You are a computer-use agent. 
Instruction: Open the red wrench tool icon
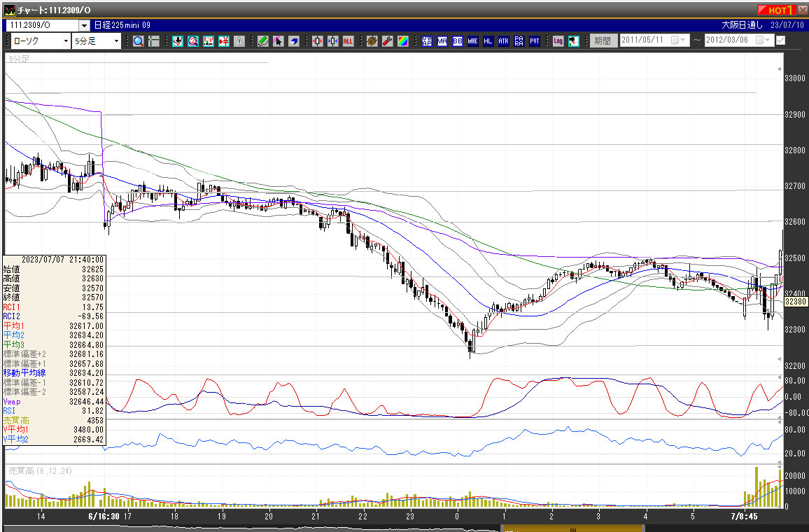click(x=388, y=41)
